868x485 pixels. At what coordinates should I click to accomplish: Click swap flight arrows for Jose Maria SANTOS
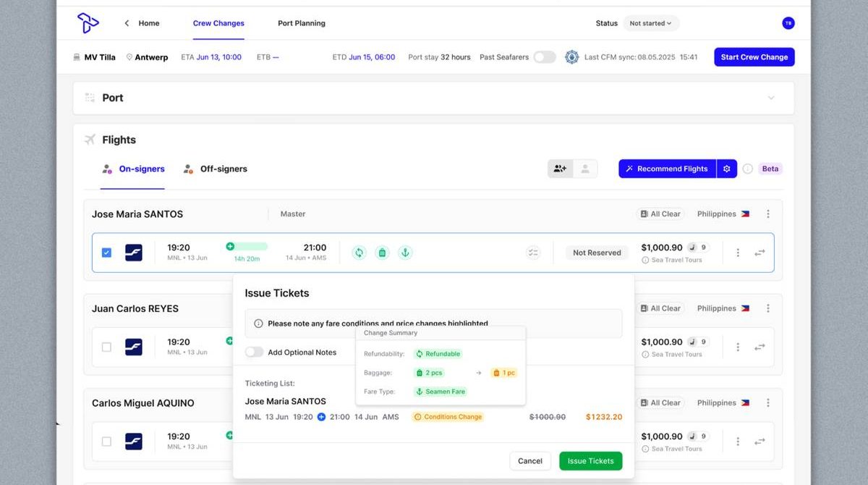point(759,253)
